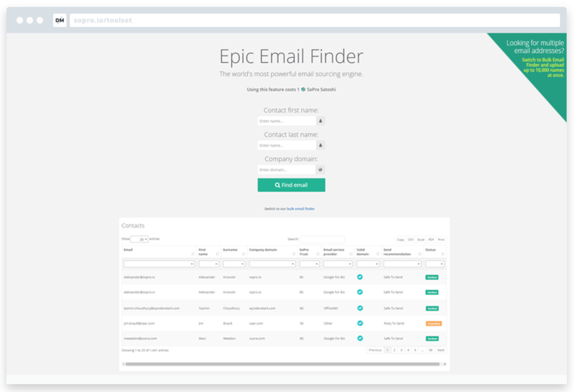Viewport: 574px width, 392px height.
Task: Click the valid-domain checkmark in the Jim Brault row
Action: (360, 323)
